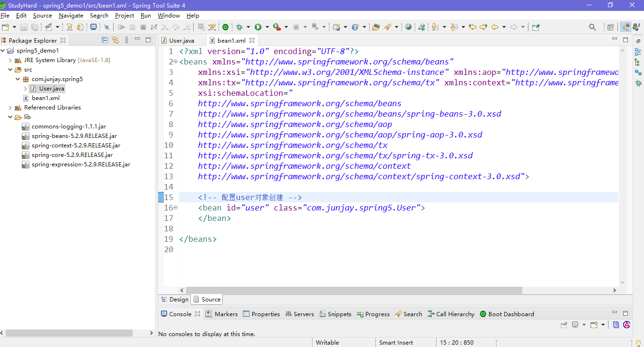
Task: Open the Source menu
Action: pos(42,16)
